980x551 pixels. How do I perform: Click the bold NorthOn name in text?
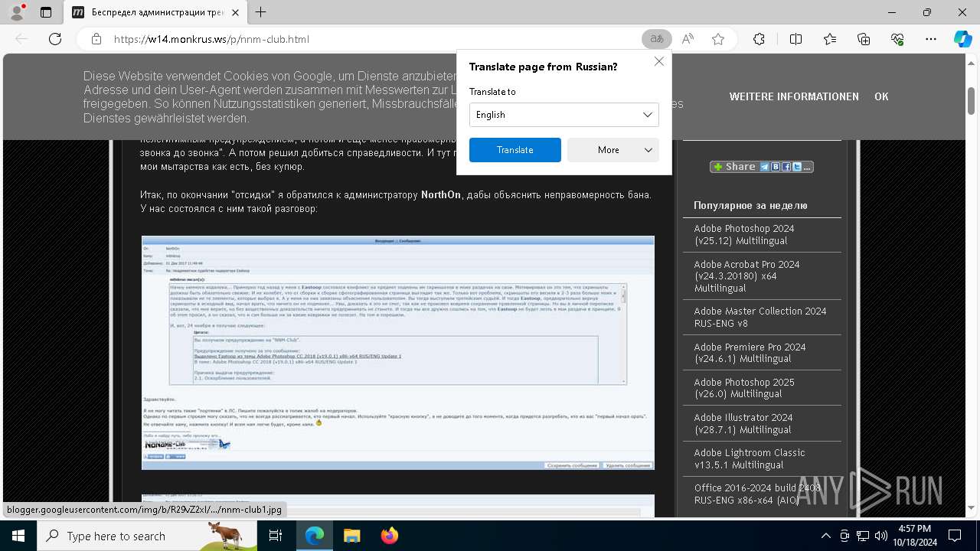441,194
